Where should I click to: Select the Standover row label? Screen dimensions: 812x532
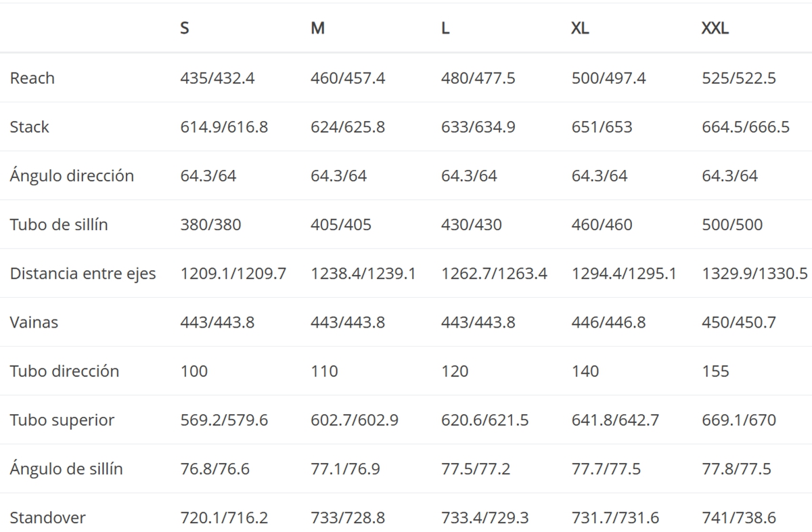pyautogui.click(x=47, y=518)
